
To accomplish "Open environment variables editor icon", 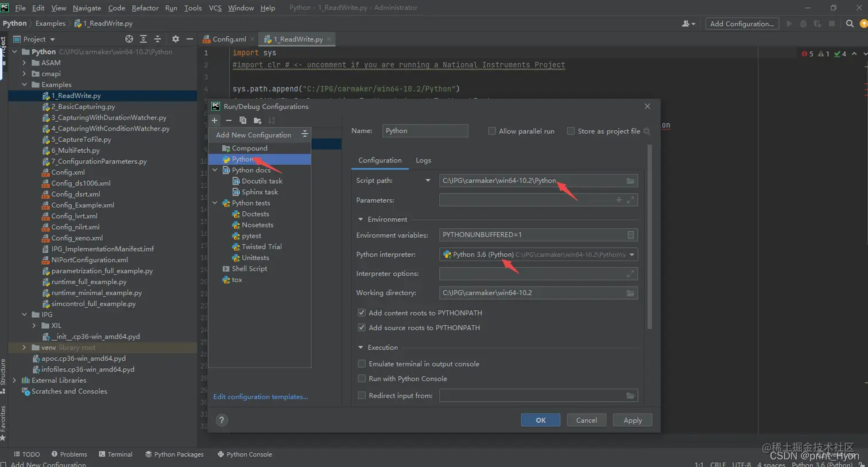I will 630,235.
